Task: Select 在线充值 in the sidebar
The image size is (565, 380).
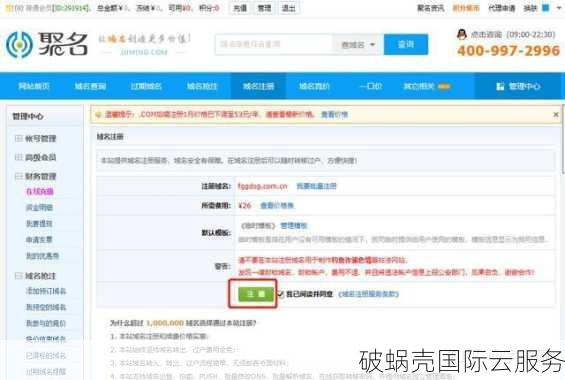Action: (40, 192)
